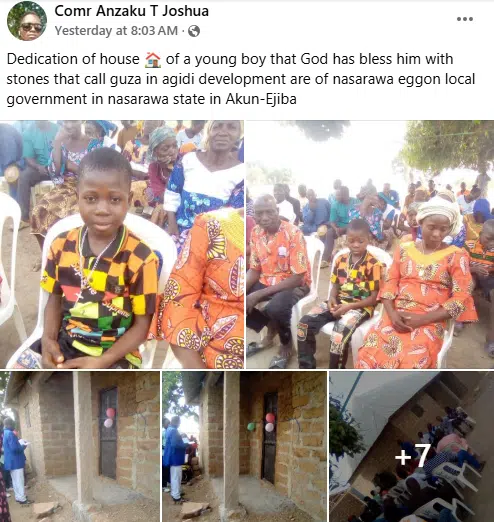Open the 'Yesterday at 8:03 AM' timestamp link
Image resolution: width=494 pixels, height=522 pixels.
tap(116, 31)
